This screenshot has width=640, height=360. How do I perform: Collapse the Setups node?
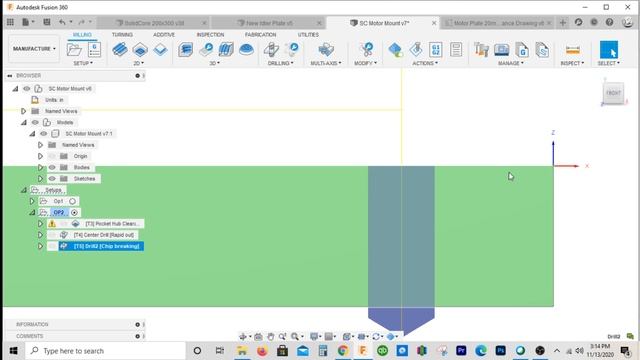[x=24, y=190]
